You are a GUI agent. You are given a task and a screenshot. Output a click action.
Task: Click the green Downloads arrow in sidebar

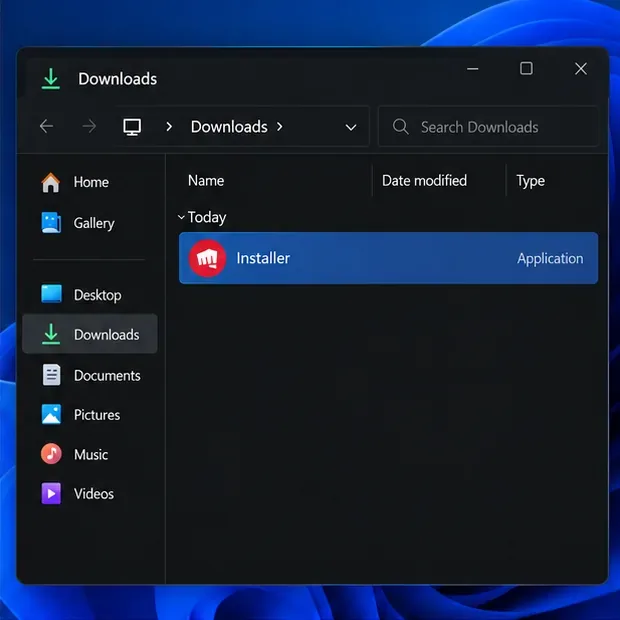click(51, 334)
